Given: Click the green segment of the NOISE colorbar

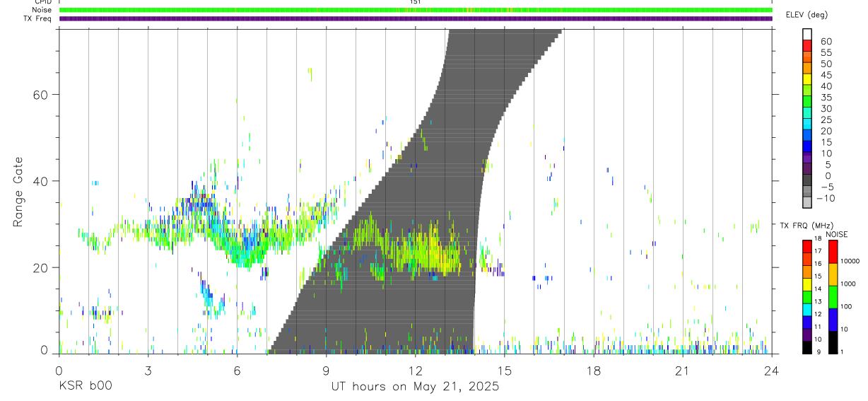Looking at the screenshot, I should pos(833,297).
